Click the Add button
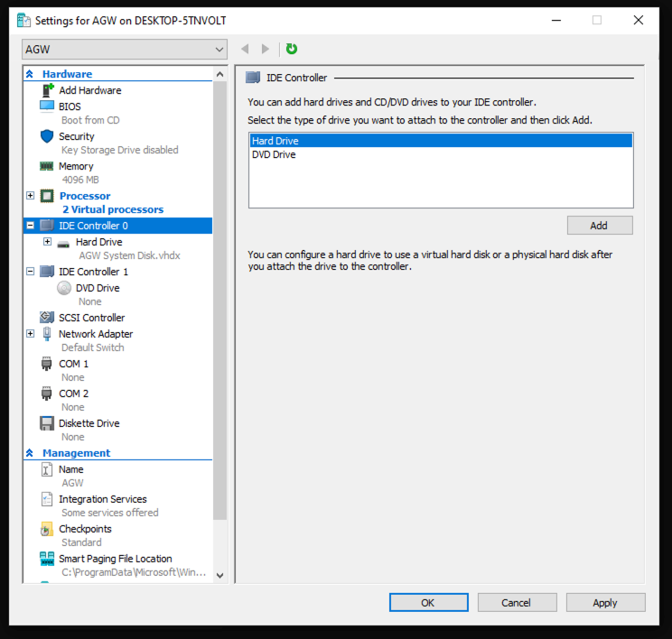 point(599,226)
